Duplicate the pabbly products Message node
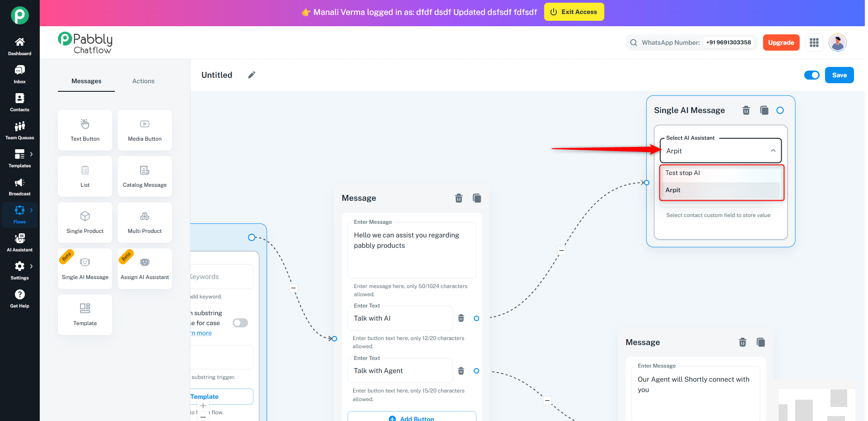This screenshot has width=868, height=421. coord(477,198)
